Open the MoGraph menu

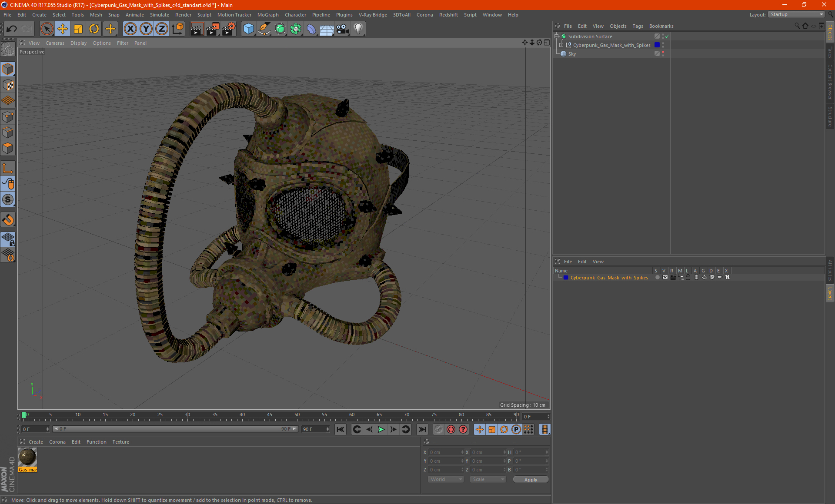(267, 15)
